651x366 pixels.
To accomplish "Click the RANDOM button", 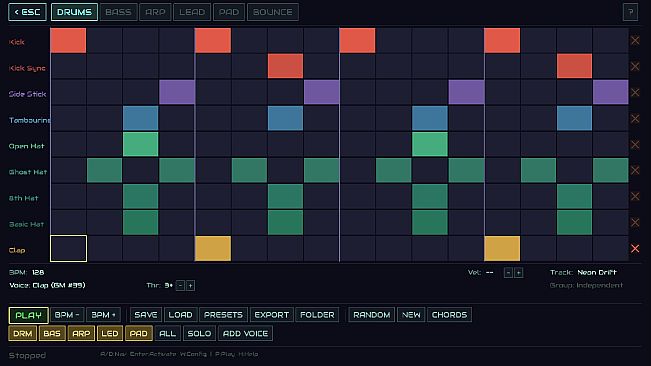I will pyautogui.click(x=372, y=315).
